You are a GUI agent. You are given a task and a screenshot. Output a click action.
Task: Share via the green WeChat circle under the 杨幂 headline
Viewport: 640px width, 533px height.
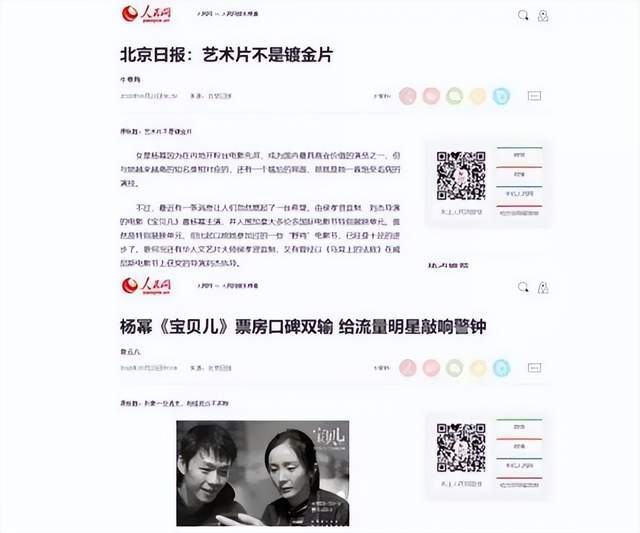tap(454, 368)
